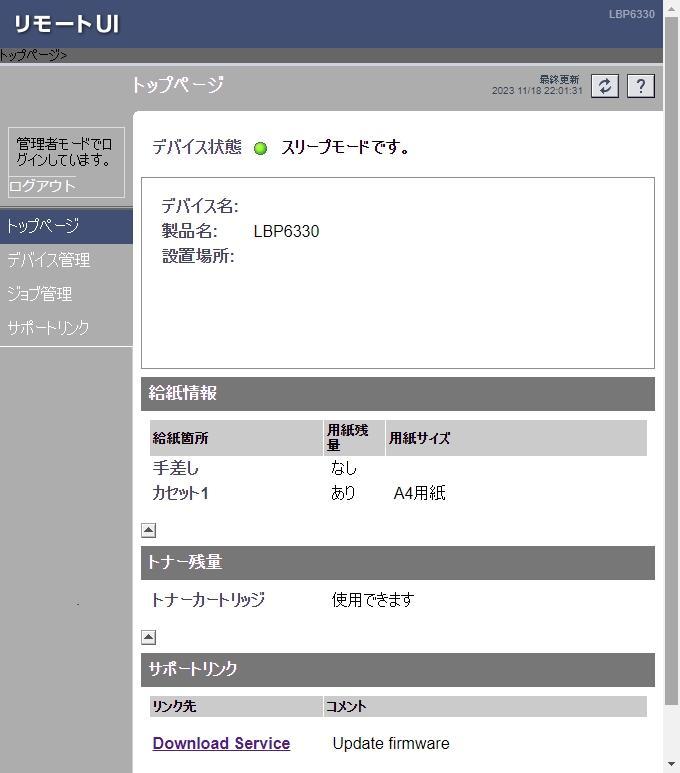Click the サポートリンク section header
Viewport: 680px width, 773px height.
point(397,670)
